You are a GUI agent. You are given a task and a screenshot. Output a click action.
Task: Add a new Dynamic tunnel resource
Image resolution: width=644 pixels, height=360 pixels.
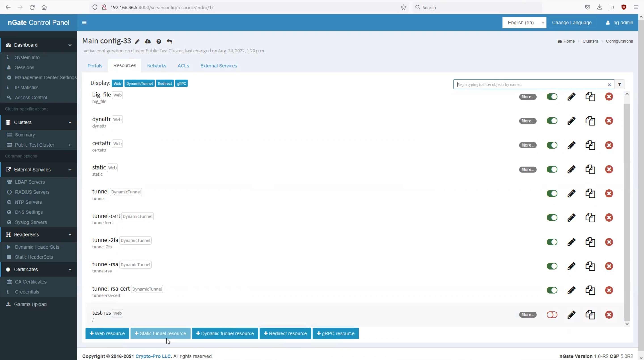click(225, 334)
